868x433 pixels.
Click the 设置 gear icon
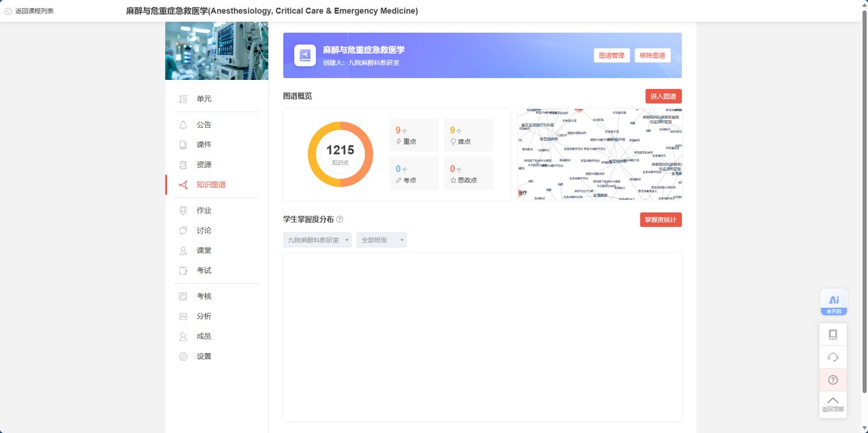coord(183,356)
